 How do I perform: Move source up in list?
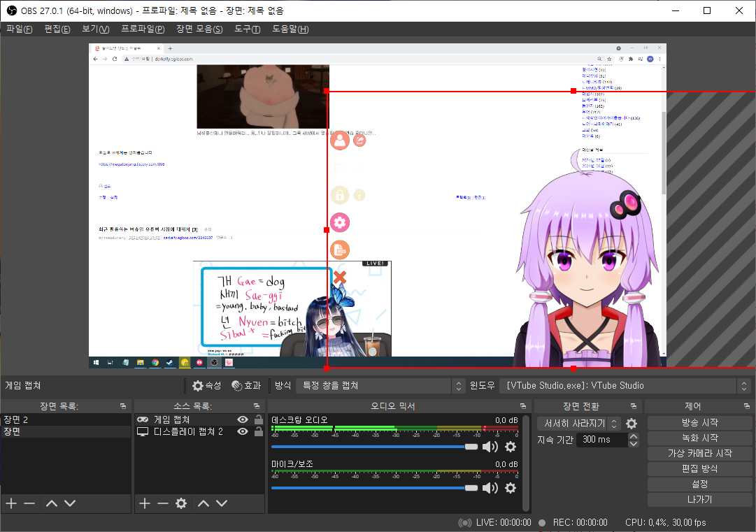coord(204,503)
